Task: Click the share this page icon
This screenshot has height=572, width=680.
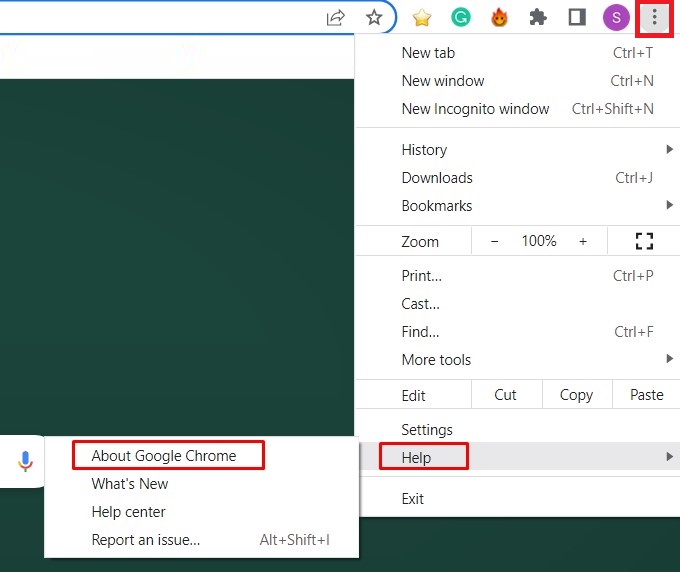Action: pyautogui.click(x=335, y=18)
